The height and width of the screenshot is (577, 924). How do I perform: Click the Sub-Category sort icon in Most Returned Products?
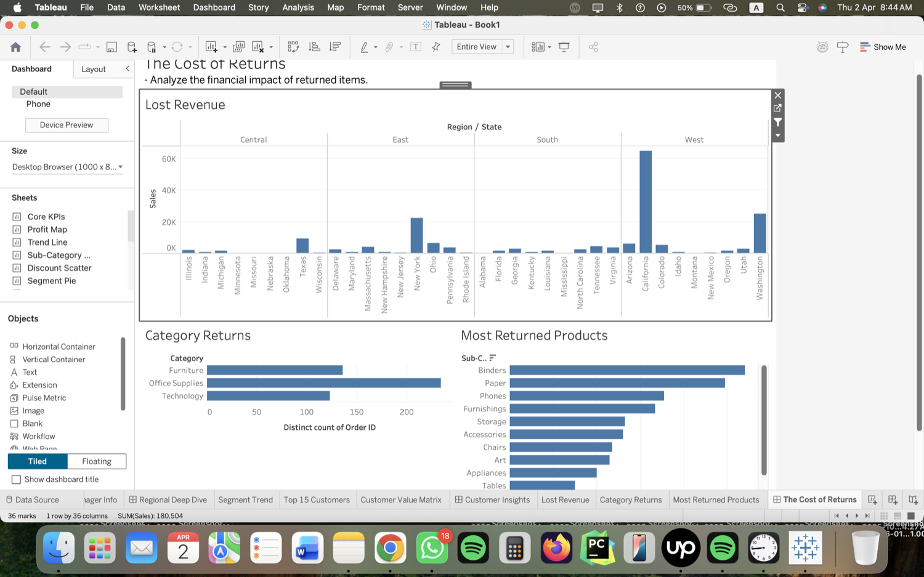(x=493, y=358)
